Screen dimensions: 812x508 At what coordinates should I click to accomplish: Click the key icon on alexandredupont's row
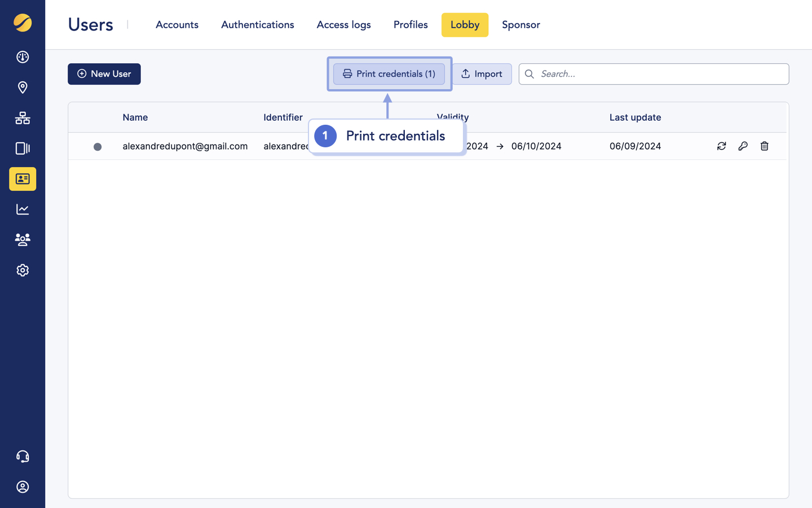[x=743, y=146]
